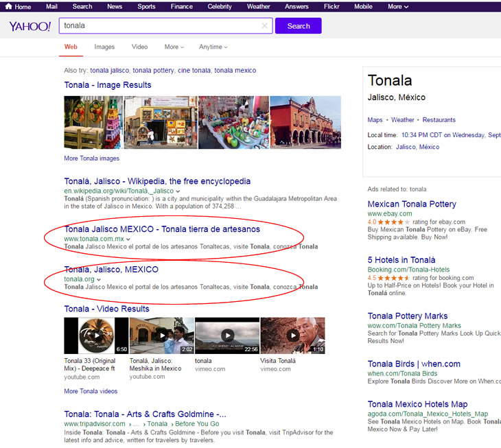Open the red arcade building image result

pyautogui.click(x=305, y=121)
